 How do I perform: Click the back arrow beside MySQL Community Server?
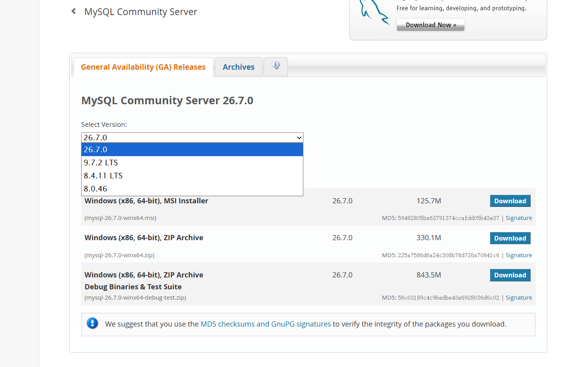74,11
